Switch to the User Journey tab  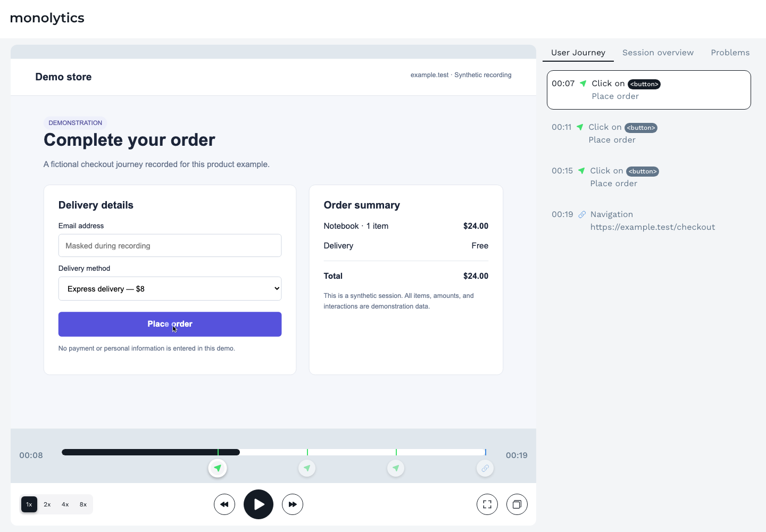(578, 53)
